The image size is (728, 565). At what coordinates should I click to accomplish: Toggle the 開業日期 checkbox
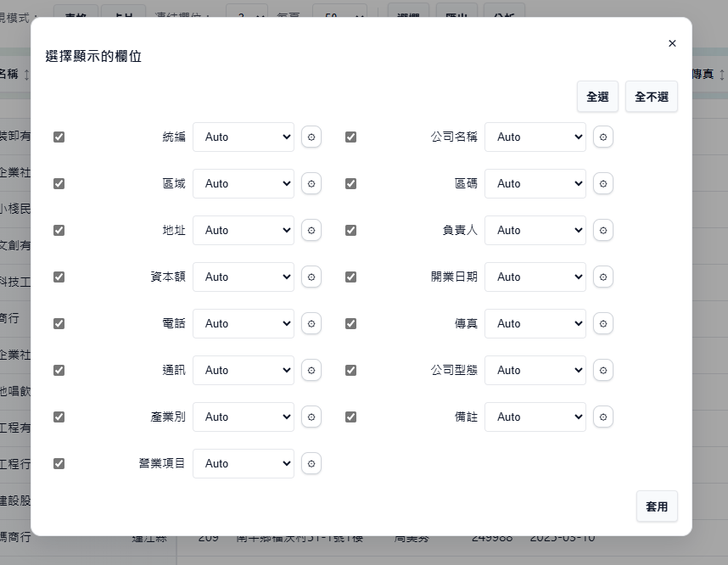point(350,277)
